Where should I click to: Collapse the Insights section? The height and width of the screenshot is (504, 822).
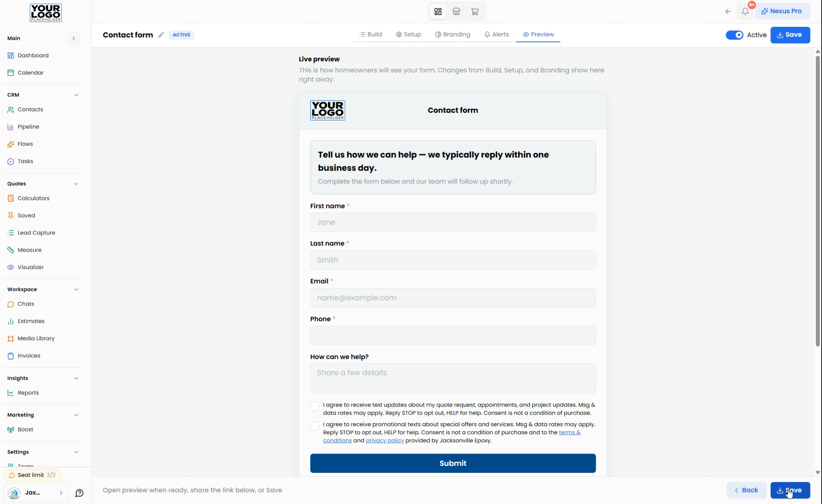(76, 378)
